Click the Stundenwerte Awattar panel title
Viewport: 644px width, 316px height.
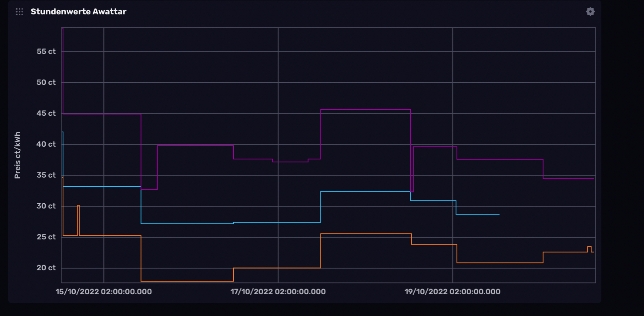78,12
